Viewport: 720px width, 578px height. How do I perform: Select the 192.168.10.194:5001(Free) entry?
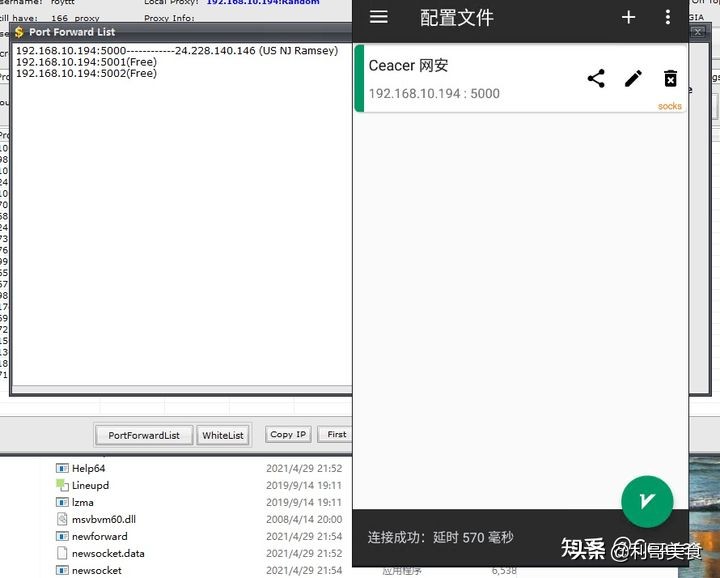(x=86, y=62)
